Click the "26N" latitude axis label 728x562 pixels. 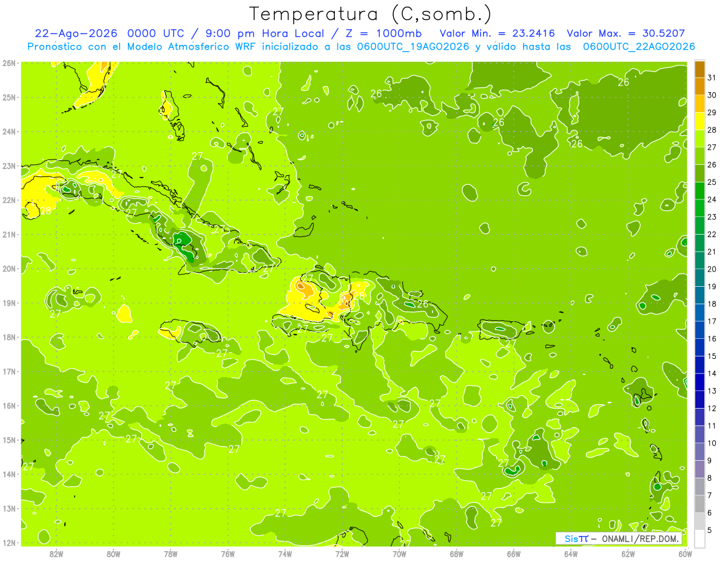click(x=9, y=63)
